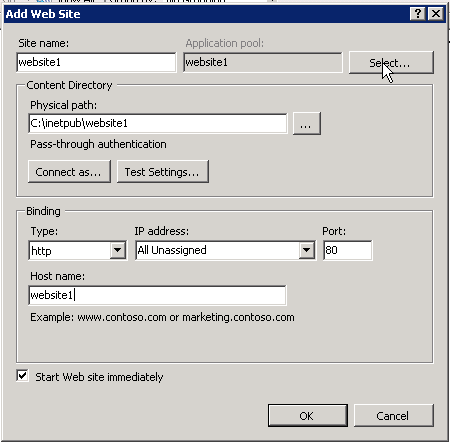Click the Type combo box arrow

pos(118,250)
